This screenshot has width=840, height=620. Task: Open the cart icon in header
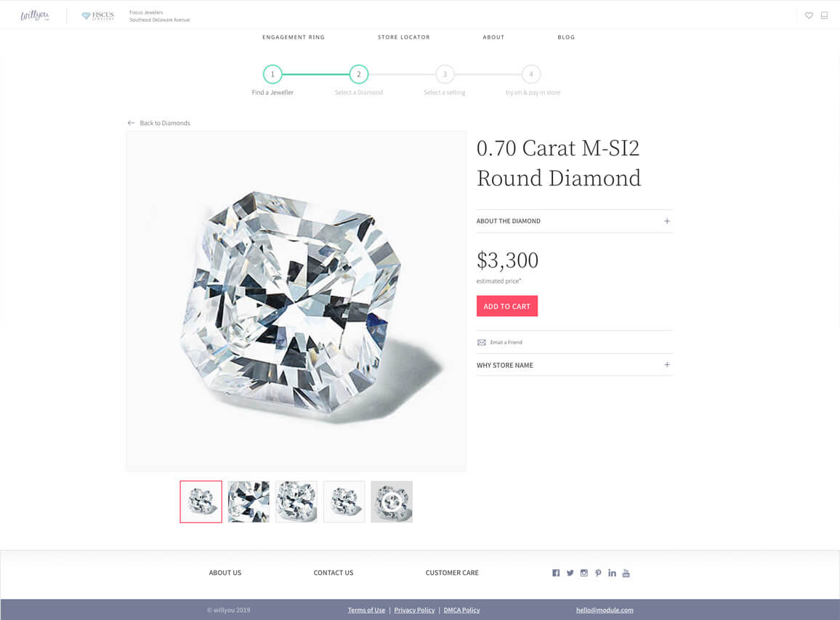click(x=825, y=15)
